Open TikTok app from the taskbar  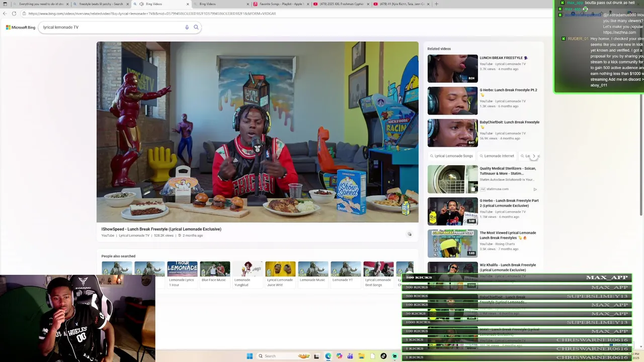[383, 356]
